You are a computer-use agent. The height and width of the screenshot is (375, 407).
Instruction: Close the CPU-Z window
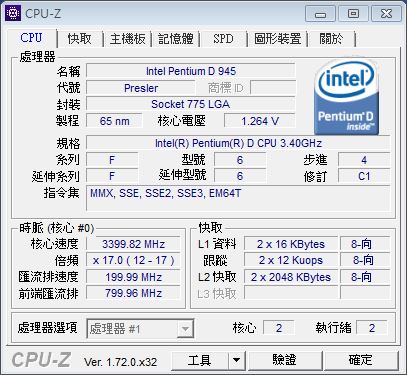pyautogui.click(x=386, y=14)
